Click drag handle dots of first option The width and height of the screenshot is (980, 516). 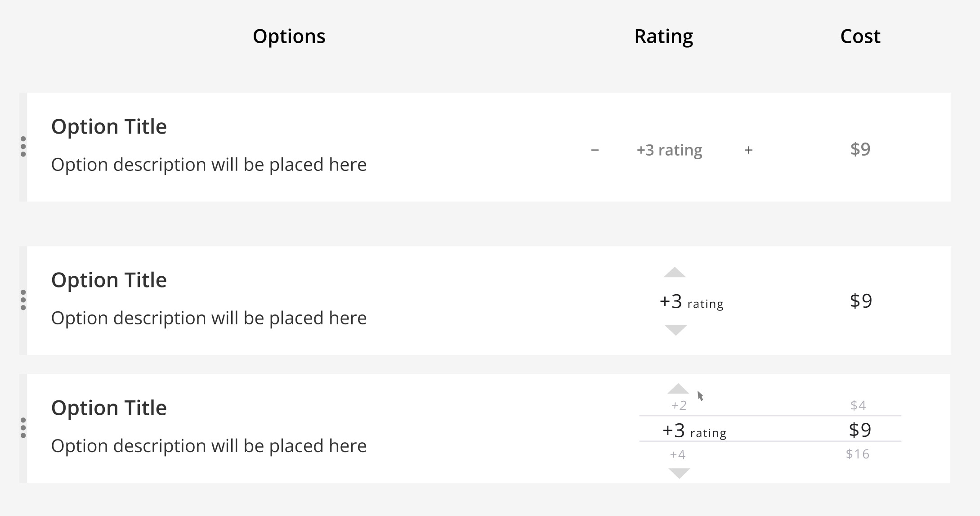click(23, 147)
